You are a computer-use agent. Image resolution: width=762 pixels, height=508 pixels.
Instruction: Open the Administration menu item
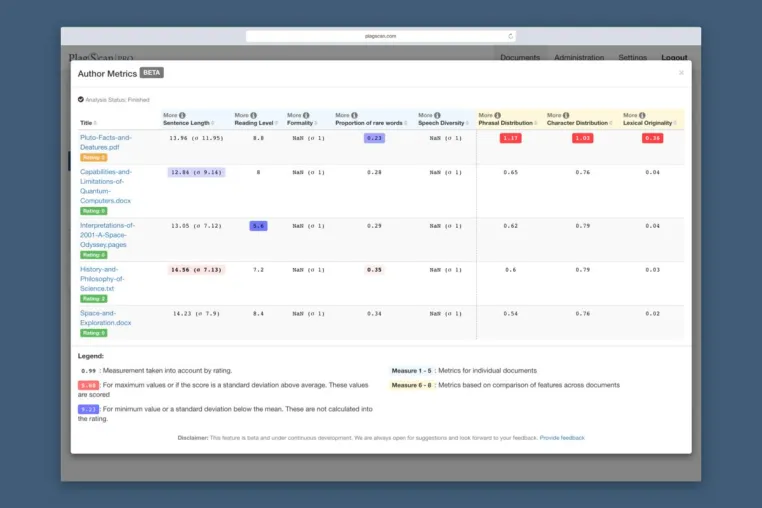pyautogui.click(x=579, y=57)
